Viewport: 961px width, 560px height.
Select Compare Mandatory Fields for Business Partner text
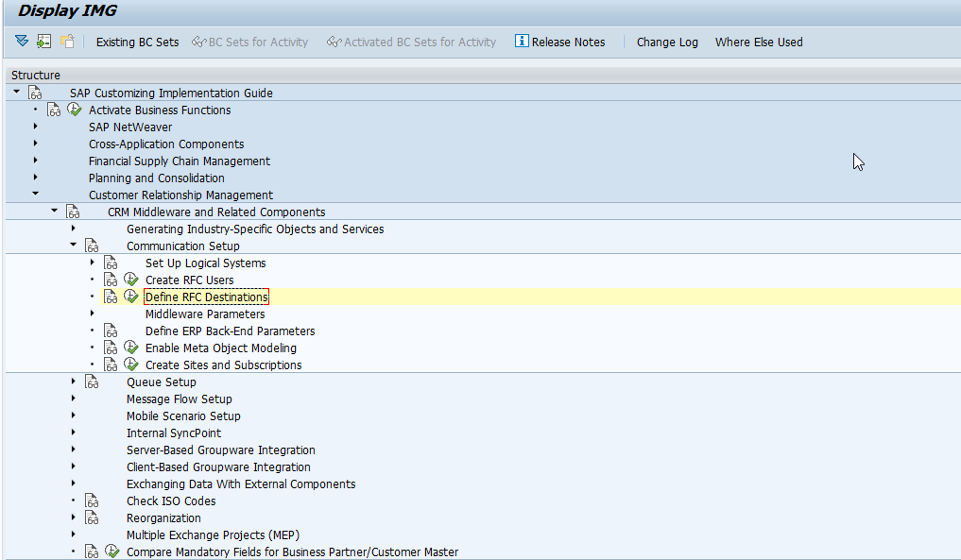tap(292, 552)
